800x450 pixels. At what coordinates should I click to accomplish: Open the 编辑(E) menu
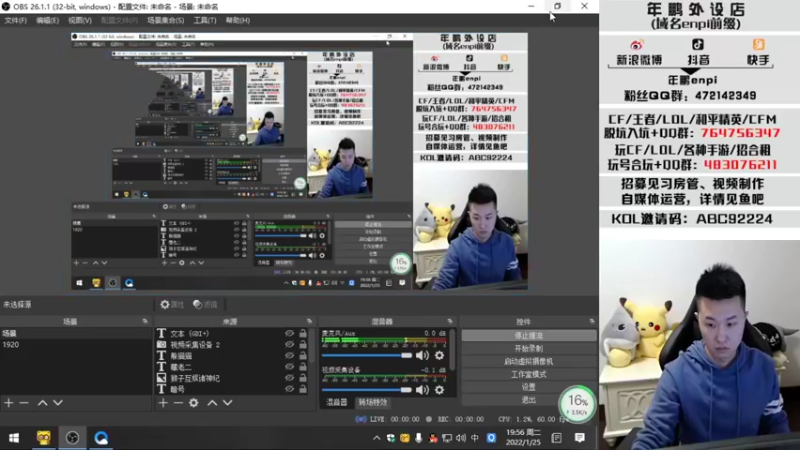click(x=47, y=20)
